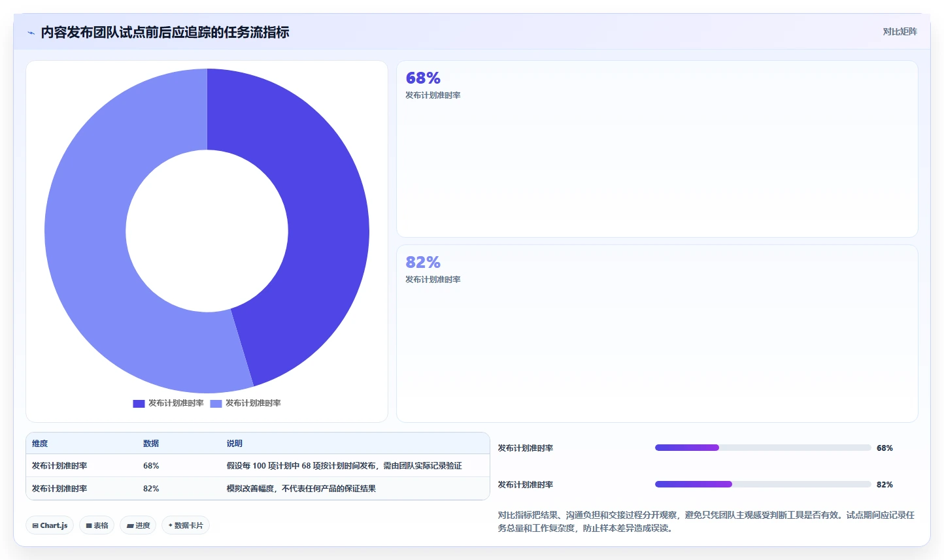Click the icon inside the 表格 chip
This screenshot has width=944, height=560.
tap(89, 525)
